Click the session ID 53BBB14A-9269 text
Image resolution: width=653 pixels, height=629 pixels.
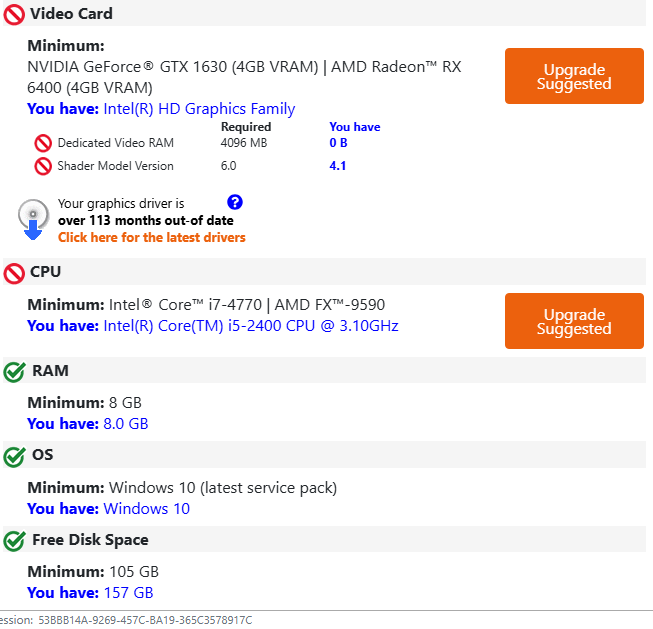click(x=145, y=620)
